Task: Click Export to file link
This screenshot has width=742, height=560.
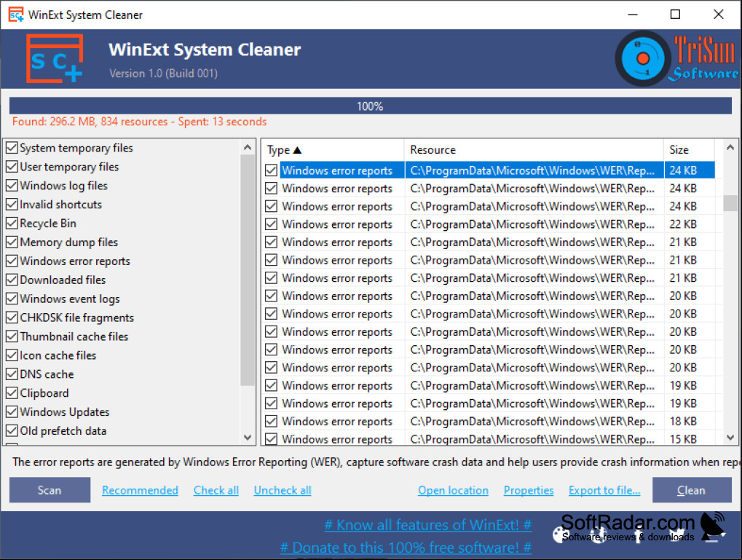Action: coord(604,490)
